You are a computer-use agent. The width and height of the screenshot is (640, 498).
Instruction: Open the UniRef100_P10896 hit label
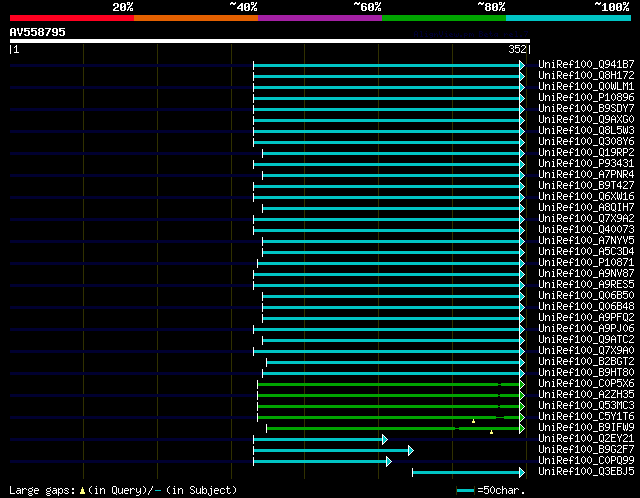586,98
